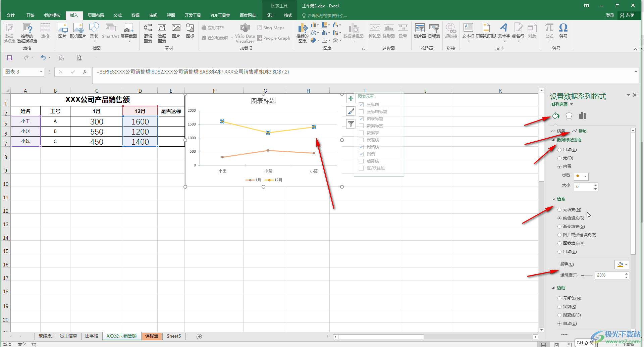Open the Chart Filters funnel button

(351, 124)
